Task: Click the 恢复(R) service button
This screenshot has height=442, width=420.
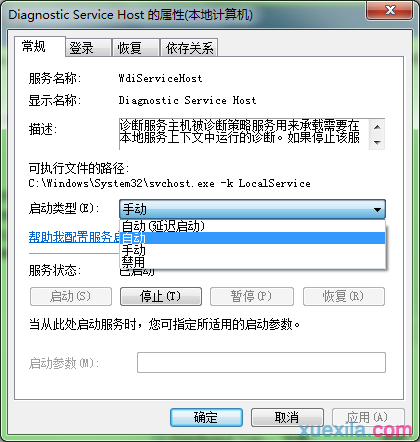Action: tap(344, 296)
